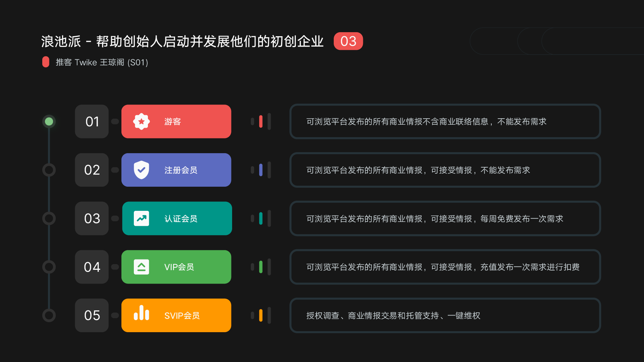The width and height of the screenshot is (644, 362).
Task: Select the 认证会员 tier label
Action: pos(181,219)
